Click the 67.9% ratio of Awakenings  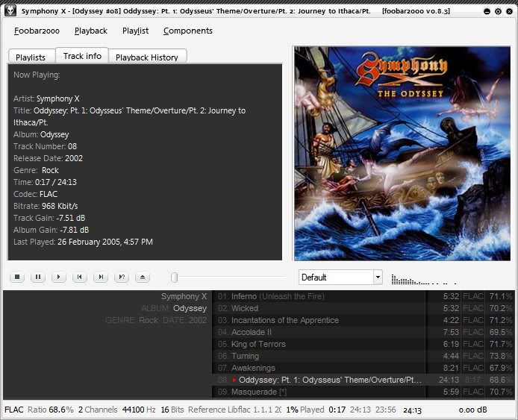pos(501,368)
